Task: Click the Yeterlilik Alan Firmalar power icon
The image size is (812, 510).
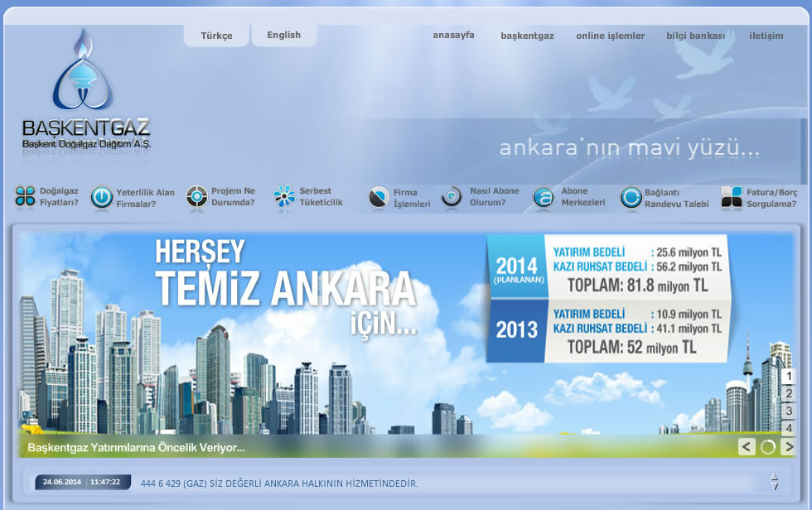Action: click(101, 197)
